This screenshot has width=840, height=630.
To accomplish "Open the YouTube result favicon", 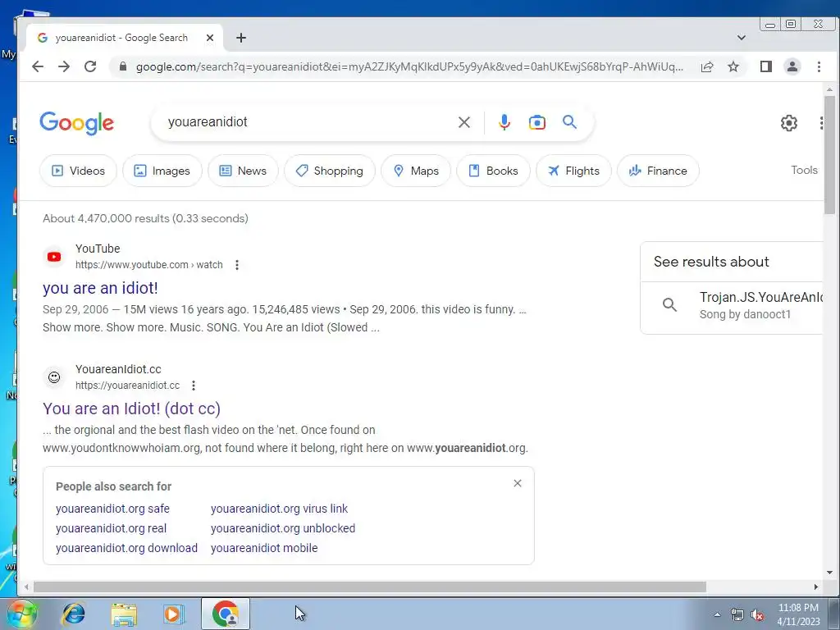I will click(54, 257).
